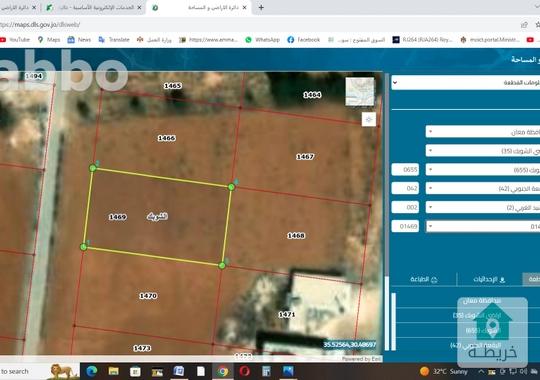Expand the governorate dropdown showing معان
Screen dimensions: 540x380
pos(482,132)
